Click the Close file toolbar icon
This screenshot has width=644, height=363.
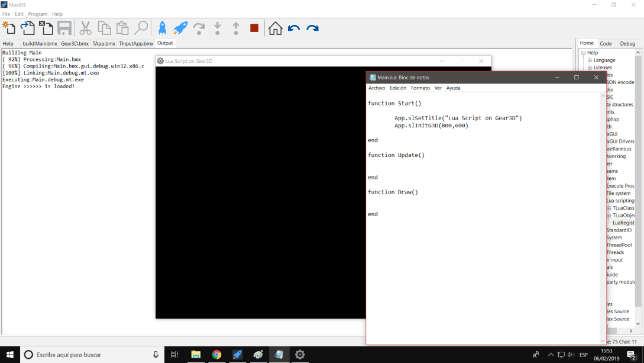click(46, 28)
